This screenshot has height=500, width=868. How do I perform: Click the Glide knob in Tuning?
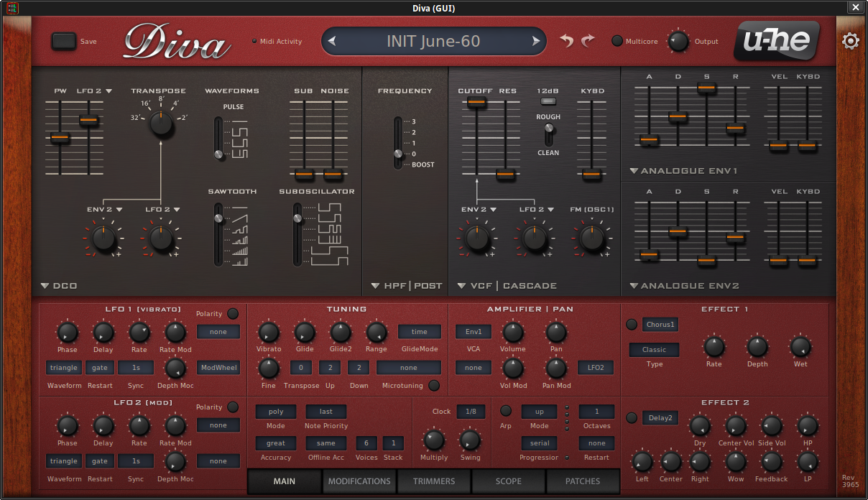(x=305, y=332)
